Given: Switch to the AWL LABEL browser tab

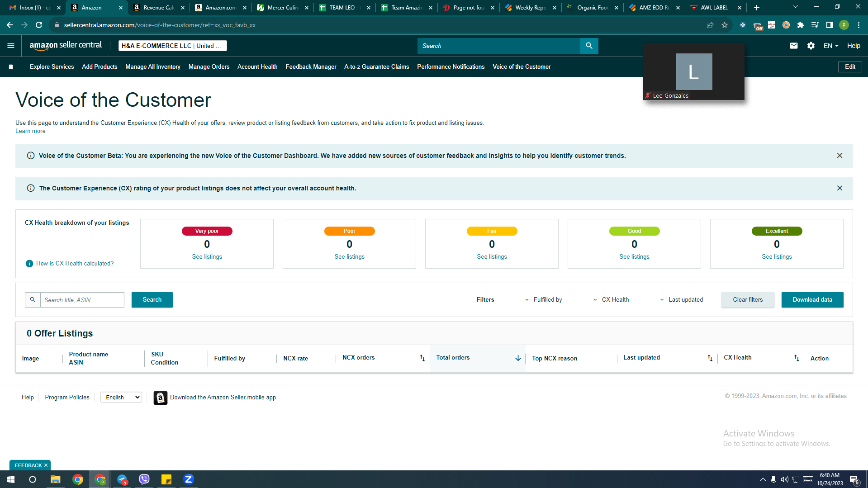Looking at the screenshot, I should coord(716,8).
